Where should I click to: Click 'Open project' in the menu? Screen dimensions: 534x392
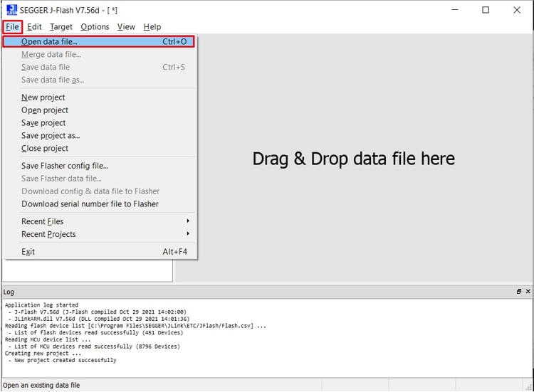(x=45, y=110)
